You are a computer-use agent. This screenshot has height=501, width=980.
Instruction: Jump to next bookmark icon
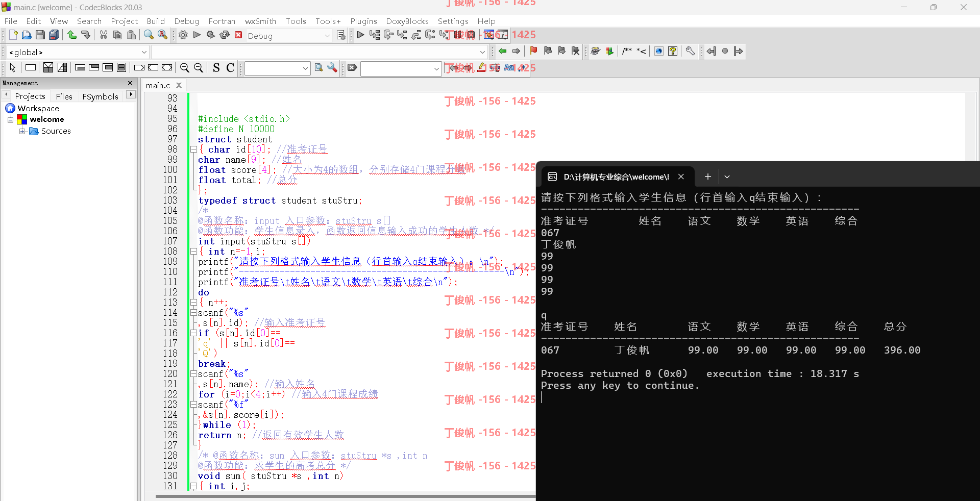(561, 51)
